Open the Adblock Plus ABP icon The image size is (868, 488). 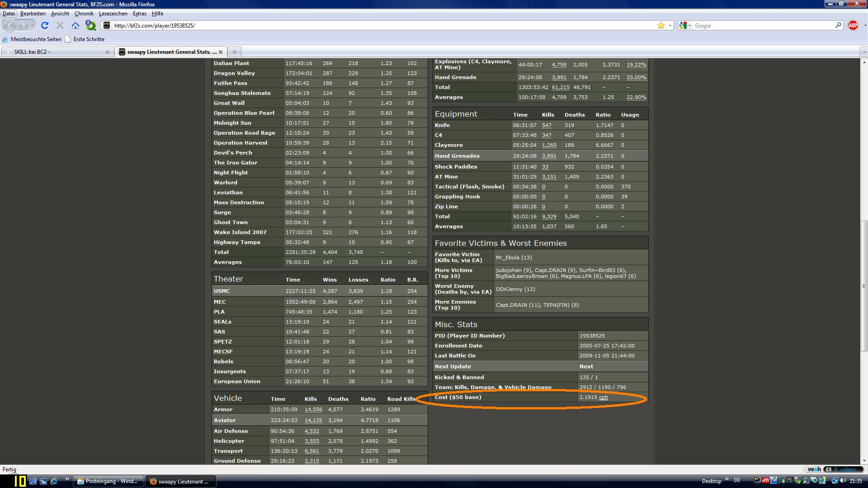coord(853,25)
